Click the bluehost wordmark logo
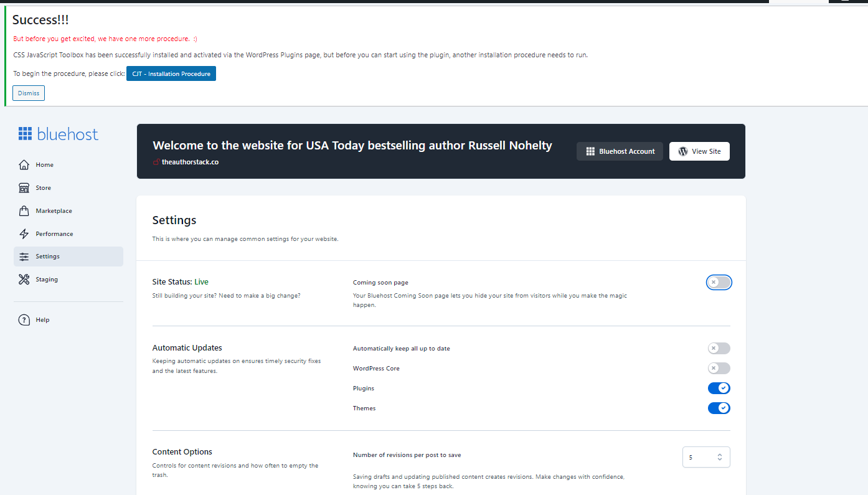This screenshot has height=495, width=868. point(68,134)
